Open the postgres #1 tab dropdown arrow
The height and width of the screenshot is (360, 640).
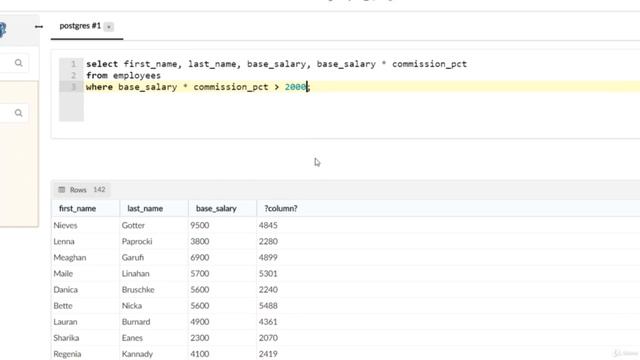point(109,27)
